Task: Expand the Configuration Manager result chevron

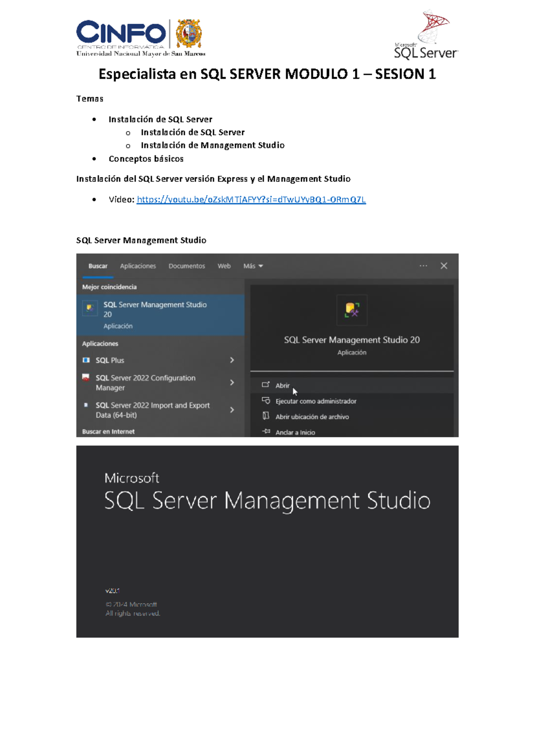Action: (x=232, y=382)
